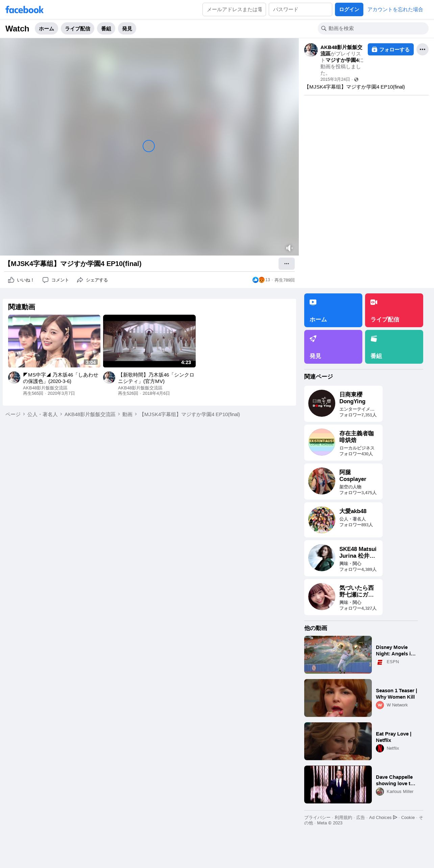Screen dimensions: 434x868
Task: Click 公人・著名人 in breadcrumb
Action: pyautogui.click(x=43, y=414)
